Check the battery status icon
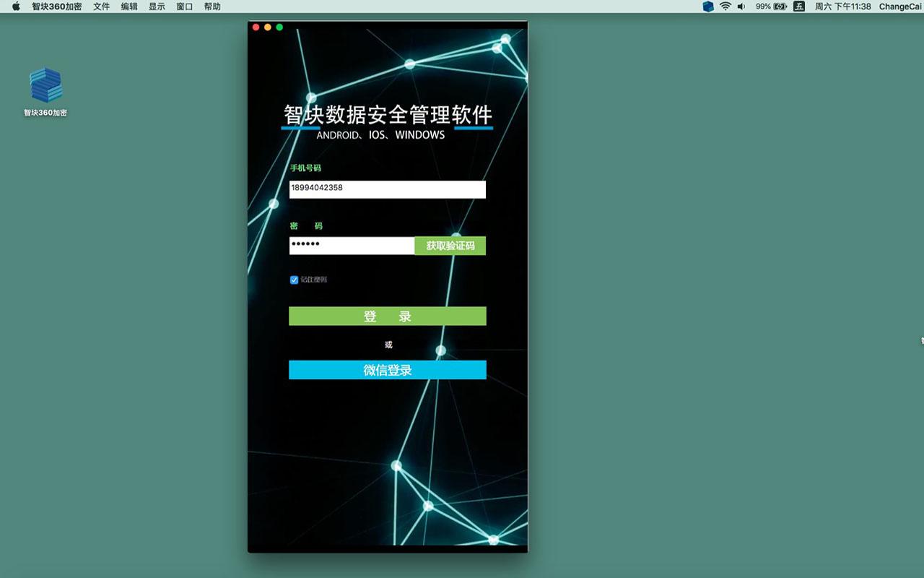 click(x=780, y=7)
